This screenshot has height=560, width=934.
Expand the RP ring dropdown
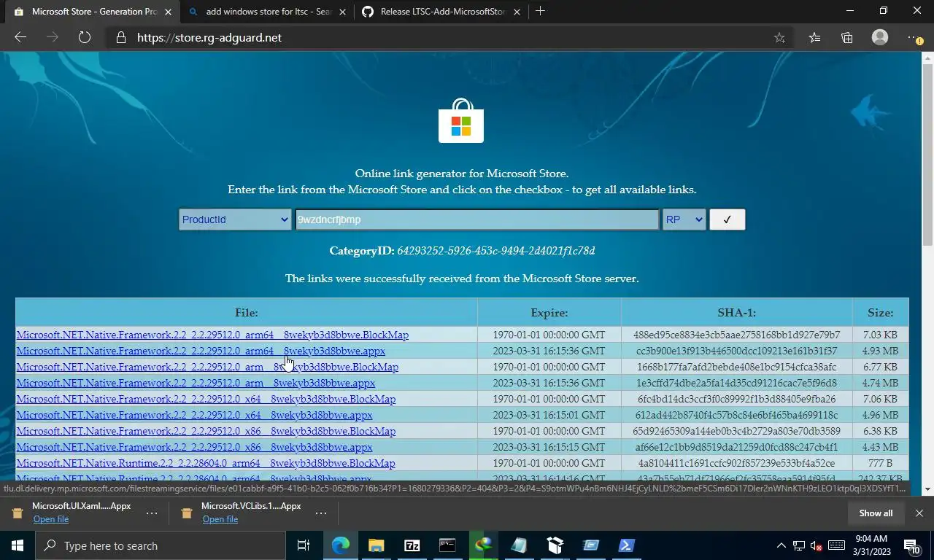pyautogui.click(x=684, y=219)
